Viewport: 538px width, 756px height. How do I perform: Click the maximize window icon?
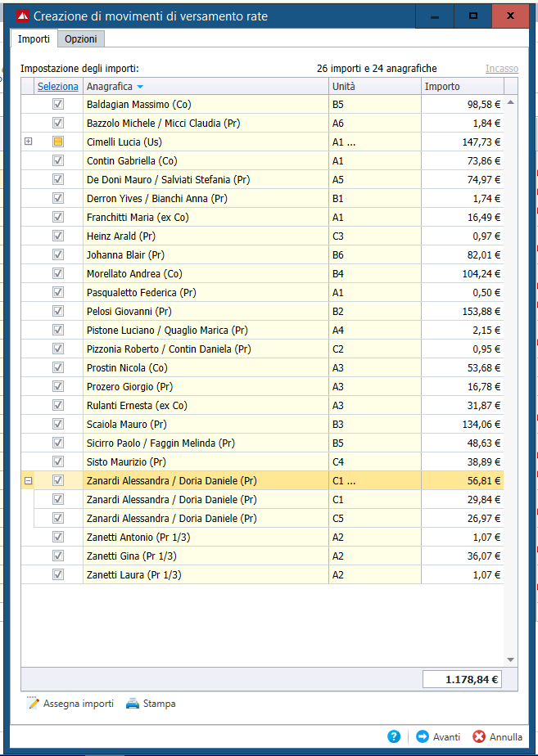pos(473,16)
